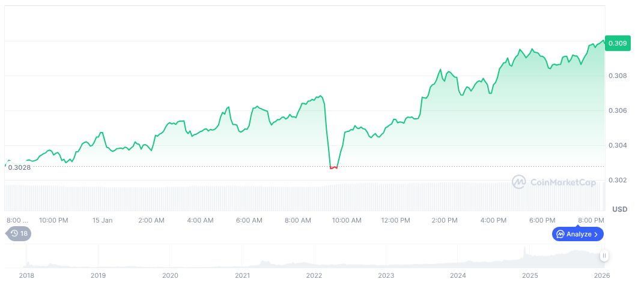Click the 6:00 AM time axis label
This screenshot has height=282, width=644.
(x=249, y=220)
